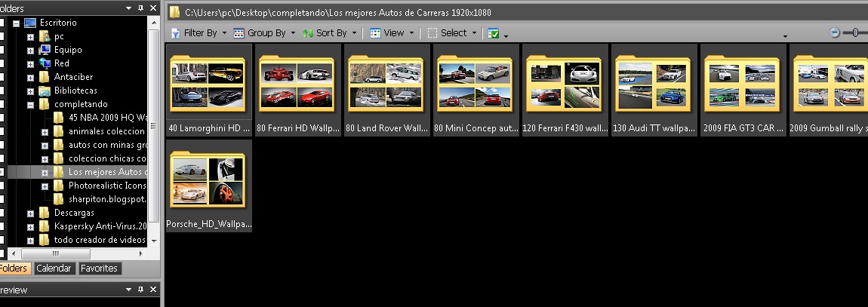Image resolution: width=868 pixels, height=307 pixels.
Task: Select the sharpiton.blogspot folder
Action: point(107,199)
